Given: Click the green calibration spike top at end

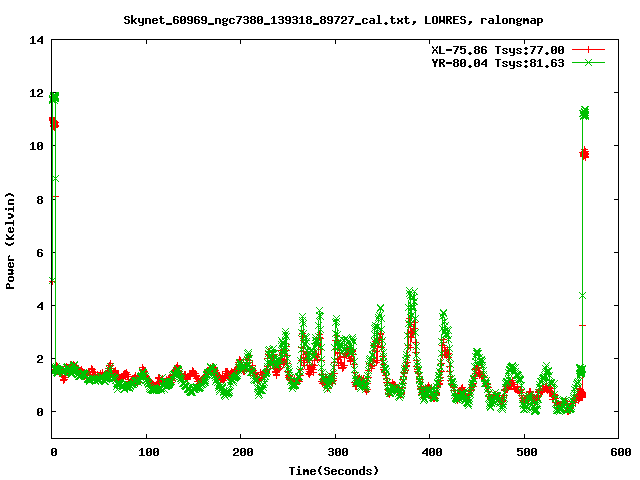Looking at the screenshot, I should pyautogui.click(x=584, y=111).
